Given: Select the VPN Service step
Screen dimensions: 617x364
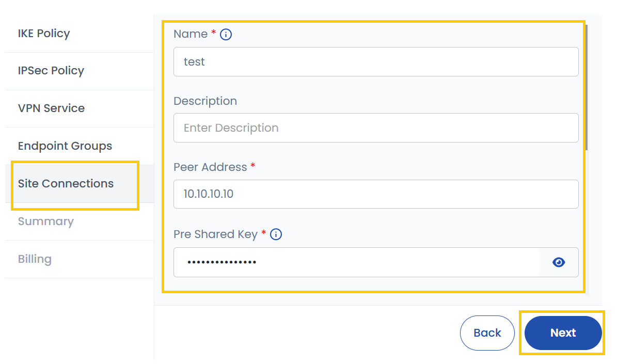Looking at the screenshot, I should click(x=51, y=108).
